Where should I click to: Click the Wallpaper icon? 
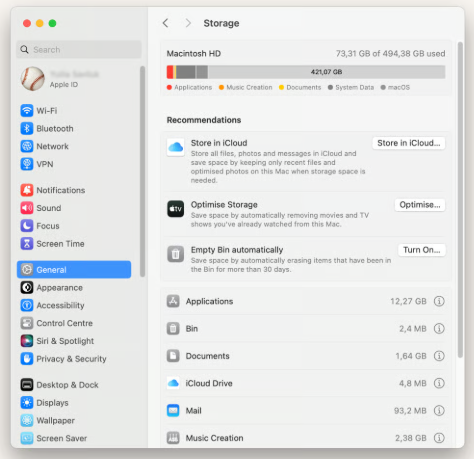tap(27, 420)
